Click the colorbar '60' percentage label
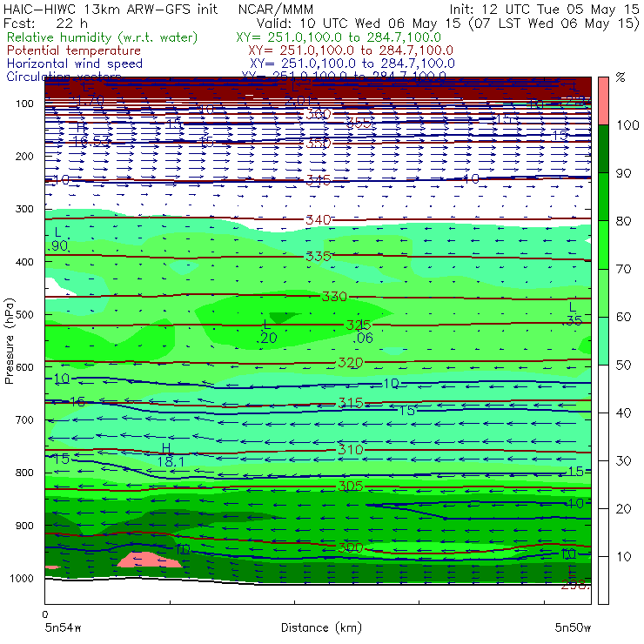 pyautogui.click(x=623, y=317)
